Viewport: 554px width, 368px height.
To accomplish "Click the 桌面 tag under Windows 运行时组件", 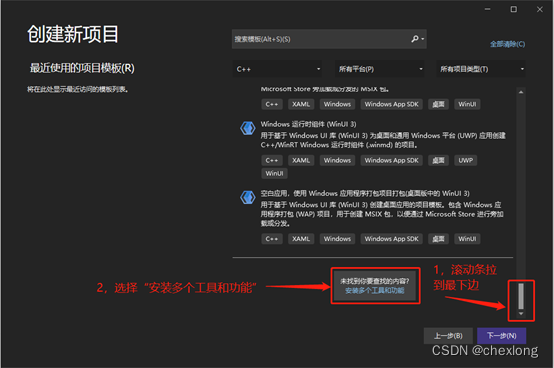I will pyautogui.click(x=438, y=160).
